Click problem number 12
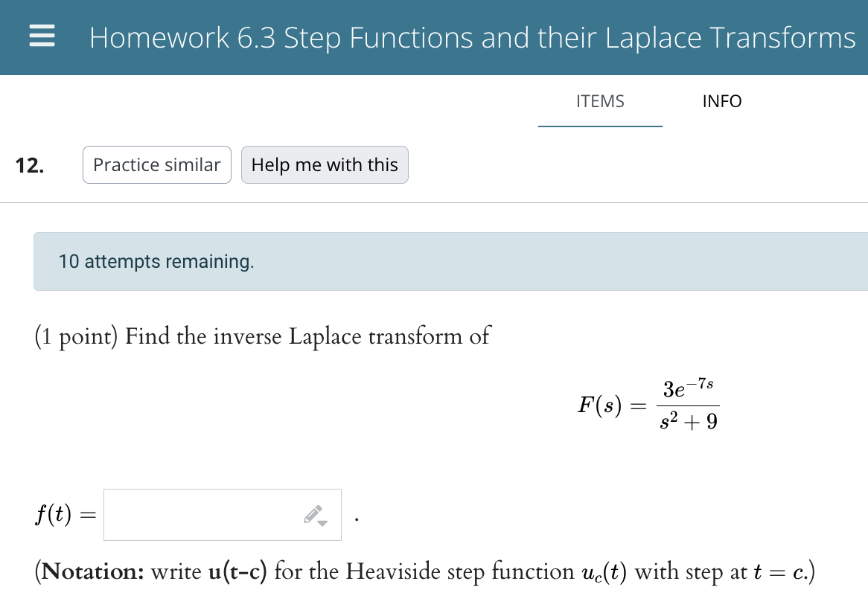This screenshot has height=616, width=868. [30, 164]
